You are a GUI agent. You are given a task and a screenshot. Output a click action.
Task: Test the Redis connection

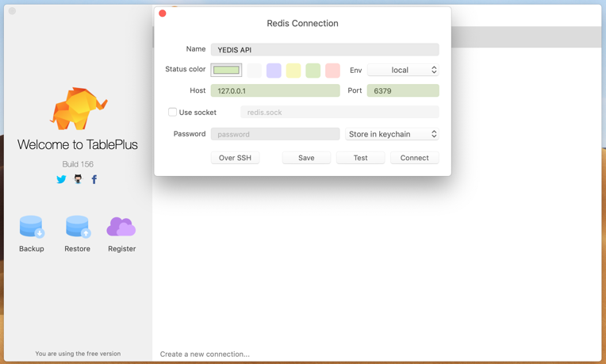tap(360, 158)
